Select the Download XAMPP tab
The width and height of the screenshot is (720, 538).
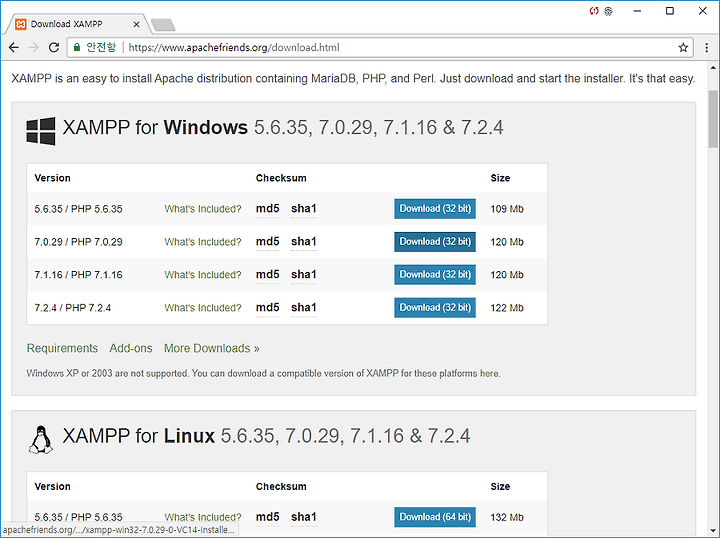[77, 24]
